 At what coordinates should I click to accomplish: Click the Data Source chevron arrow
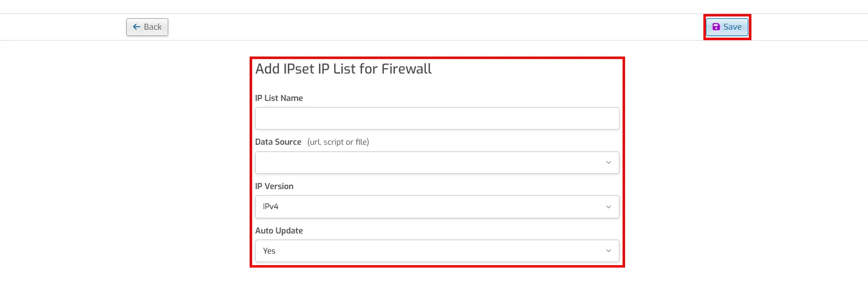point(609,162)
